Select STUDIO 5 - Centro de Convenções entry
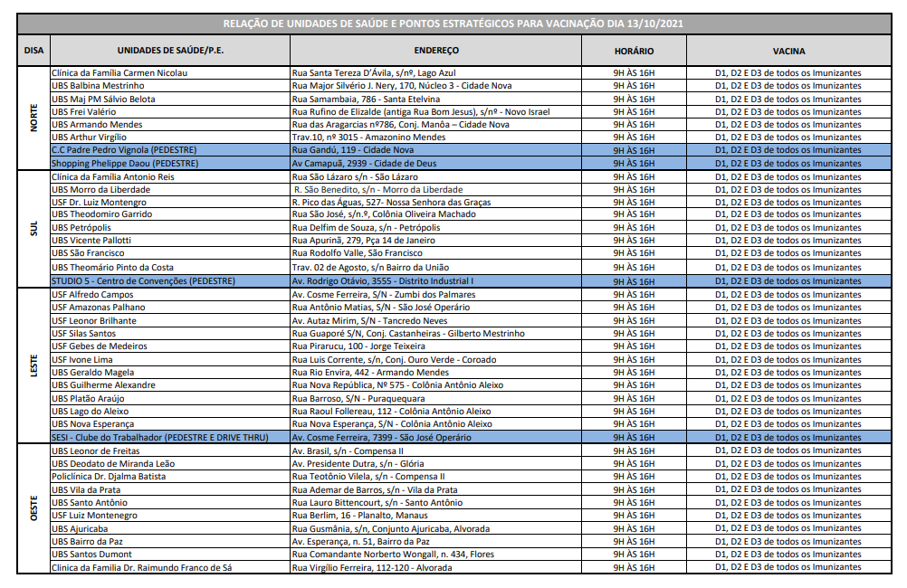 pyautogui.click(x=143, y=281)
